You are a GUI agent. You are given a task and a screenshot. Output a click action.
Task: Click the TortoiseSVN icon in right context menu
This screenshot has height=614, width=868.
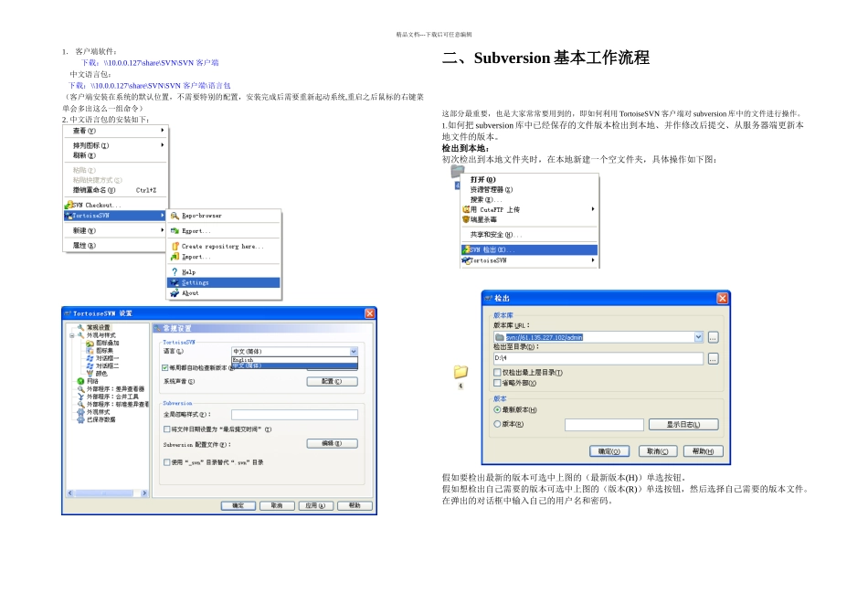click(x=466, y=260)
